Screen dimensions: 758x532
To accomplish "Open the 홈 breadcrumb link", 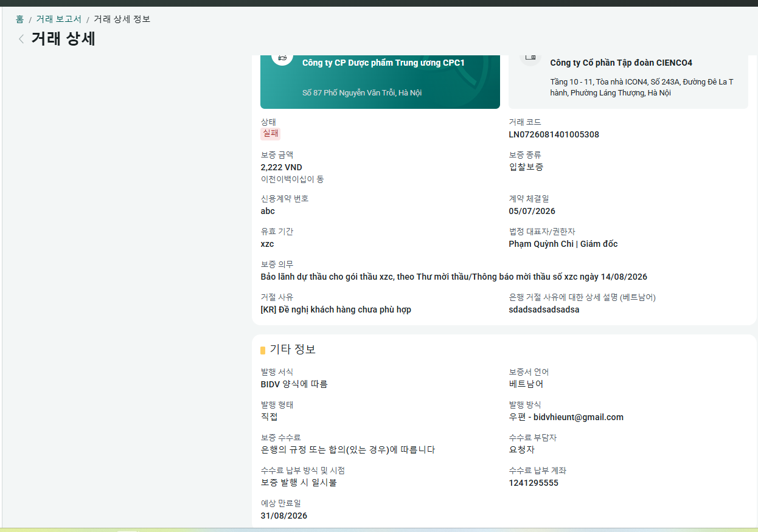I will pos(20,19).
